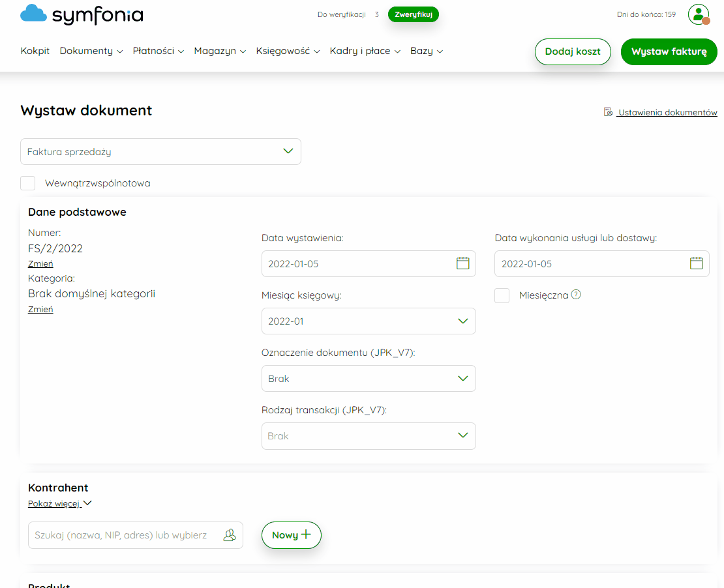The height and width of the screenshot is (588, 724).
Task: Focus the contractor search field
Action: [x=135, y=535]
